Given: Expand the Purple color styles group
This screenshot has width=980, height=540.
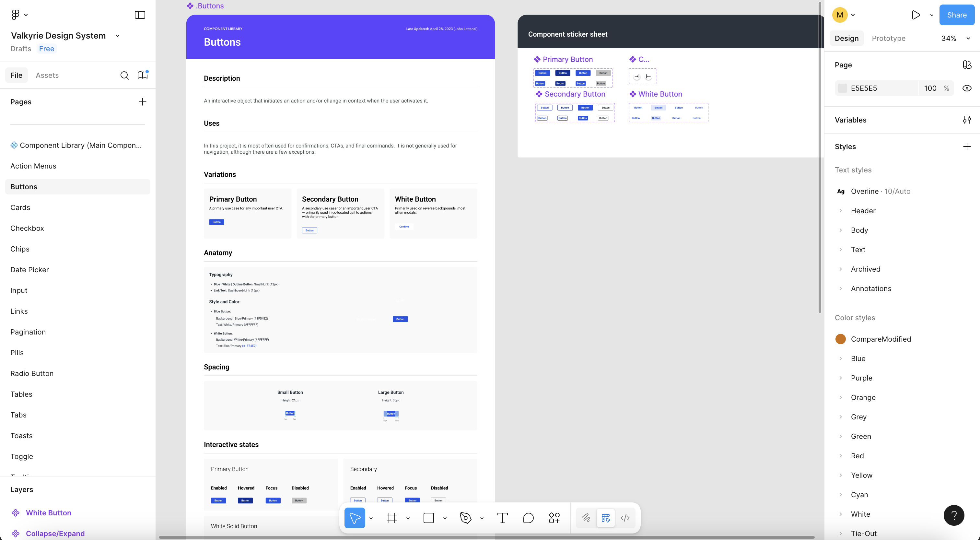Looking at the screenshot, I should click(x=841, y=378).
